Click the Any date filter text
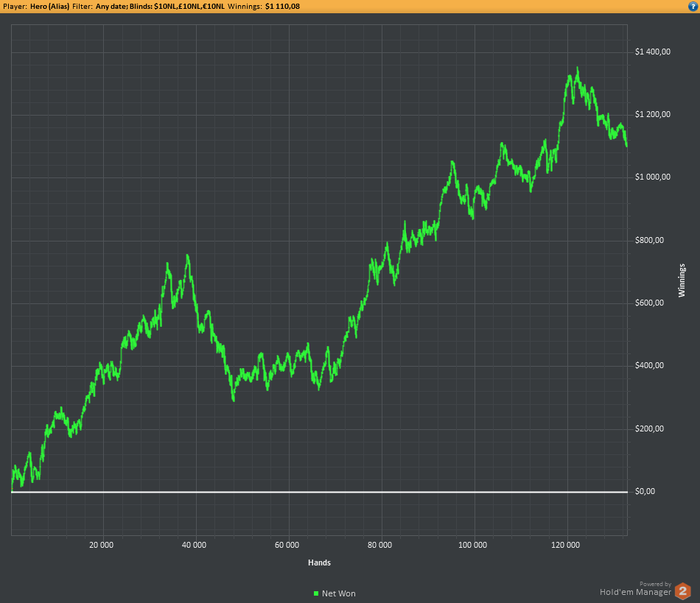This screenshot has height=603, width=700. (x=111, y=6)
